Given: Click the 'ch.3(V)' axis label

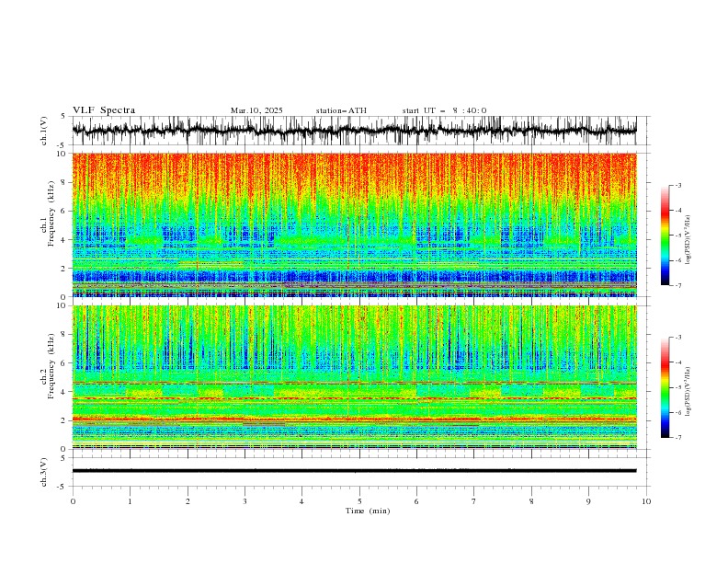Looking at the screenshot, I should tap(44, 472).
